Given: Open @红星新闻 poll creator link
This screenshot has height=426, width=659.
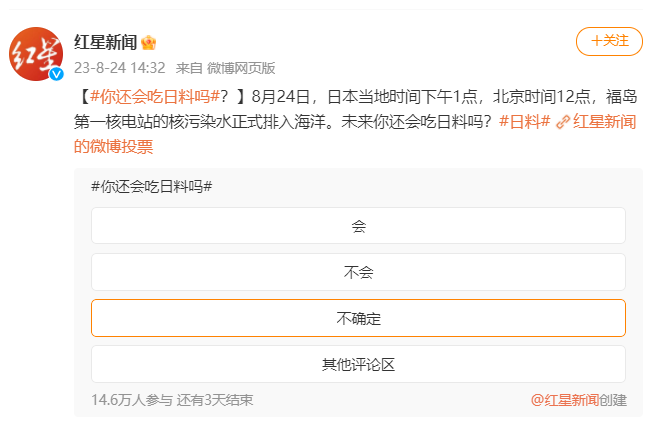Looking at the screenshot, I should (564, 400).
